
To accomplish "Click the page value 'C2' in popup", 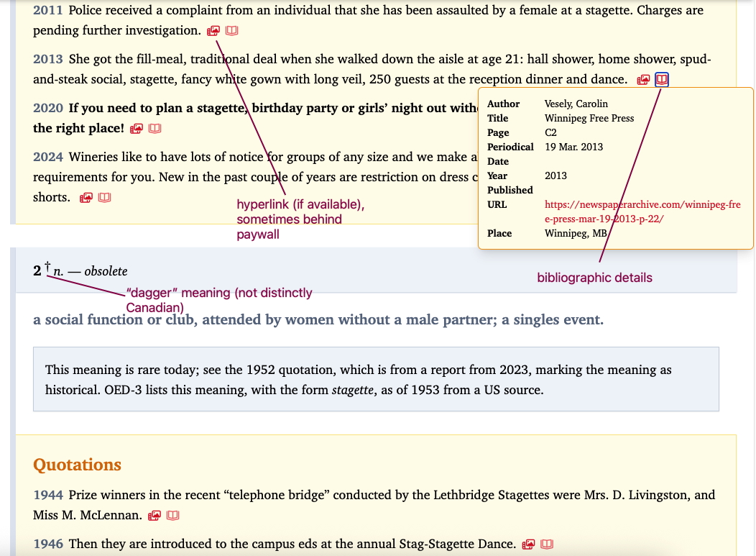I will [x=550, y=133].
